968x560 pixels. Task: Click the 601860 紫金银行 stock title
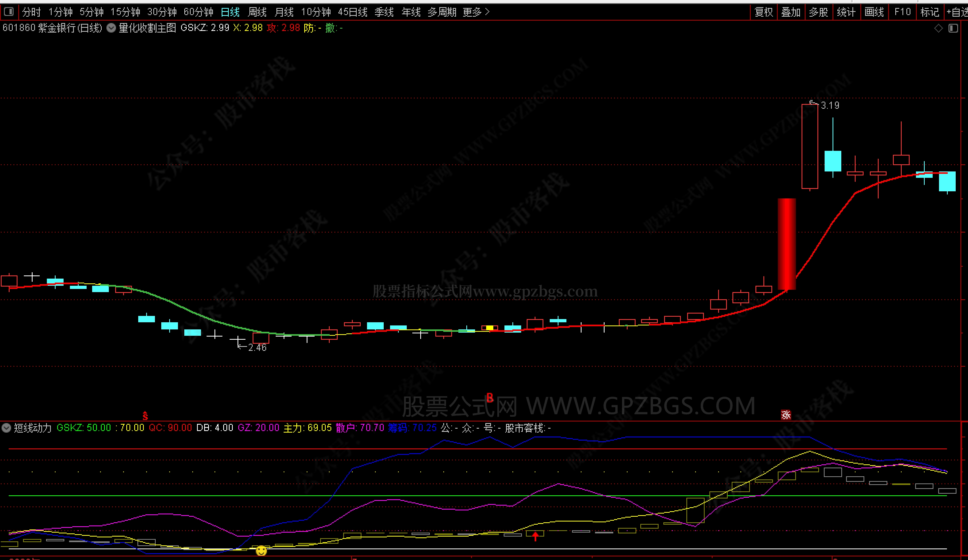(52, 28)
